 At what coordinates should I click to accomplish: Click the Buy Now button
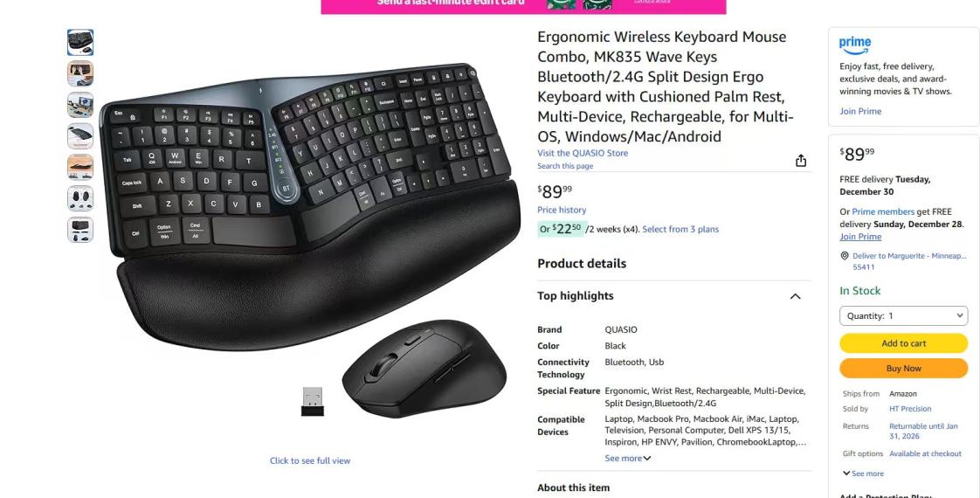point(904,368)
